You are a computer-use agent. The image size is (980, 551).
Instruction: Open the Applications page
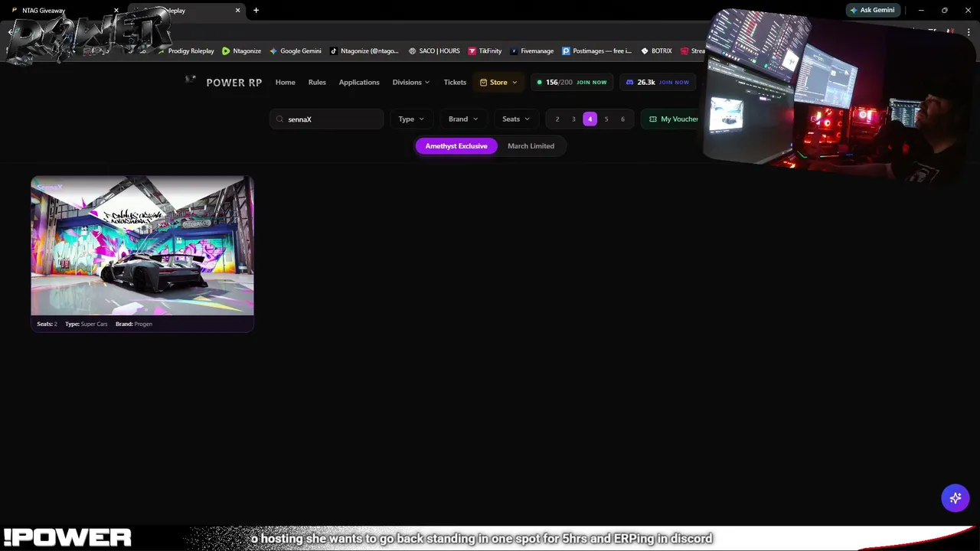coord(359,83)
